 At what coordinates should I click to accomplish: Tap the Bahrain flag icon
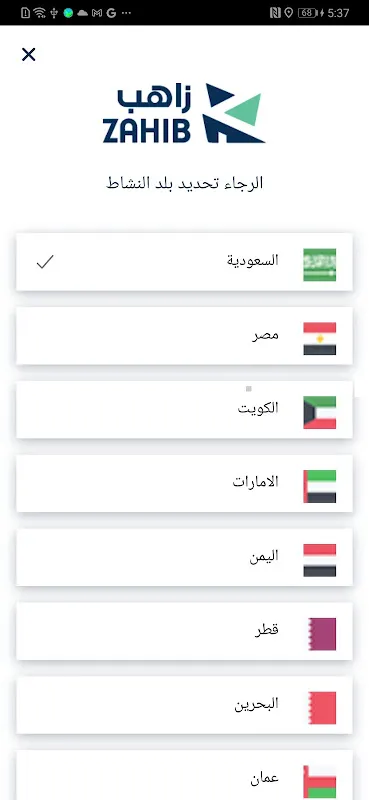point(322,708)
